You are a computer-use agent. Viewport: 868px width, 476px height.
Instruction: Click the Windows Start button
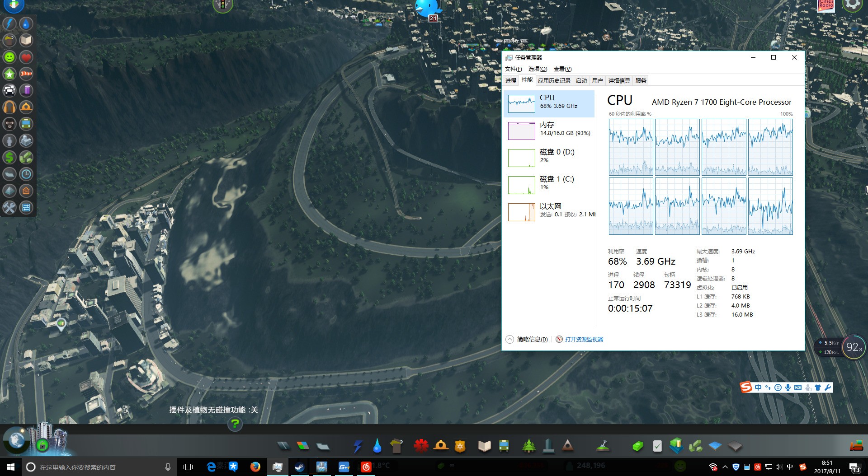click(11, 467)
